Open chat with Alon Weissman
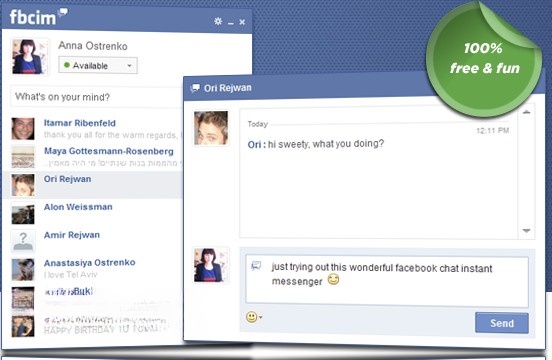Screen dimensions: 552x360 [x=93, y=213]
